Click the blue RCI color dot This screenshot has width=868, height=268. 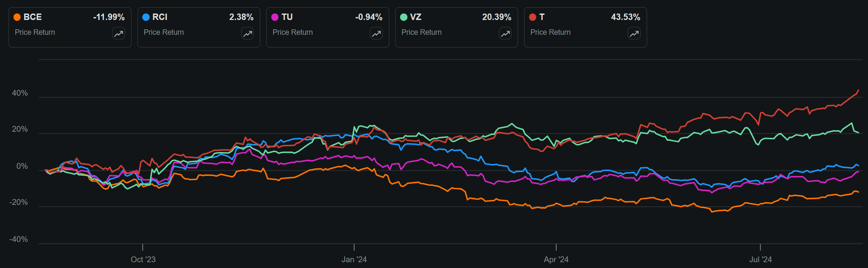[146, 17]
